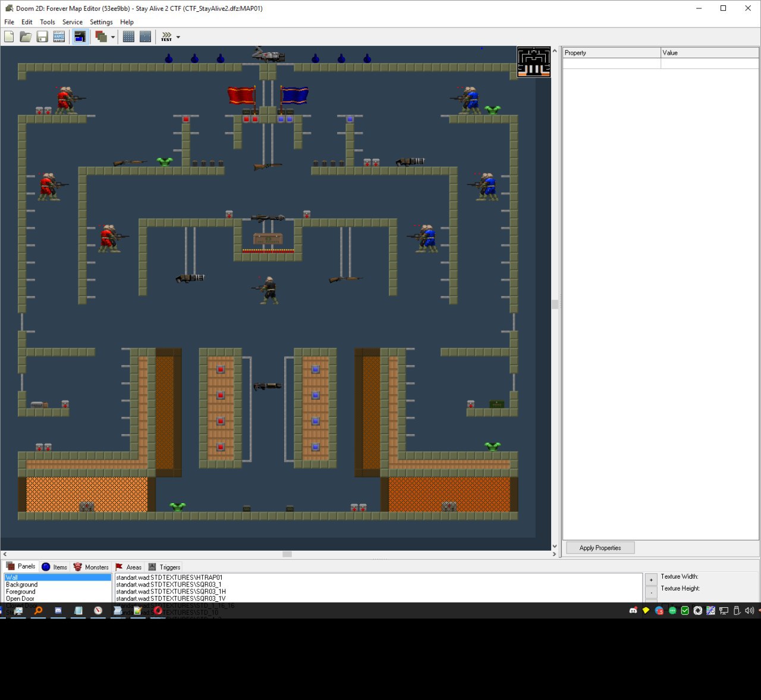
Task: Save the map with the floppy disk icon
Action: point(42,37)
